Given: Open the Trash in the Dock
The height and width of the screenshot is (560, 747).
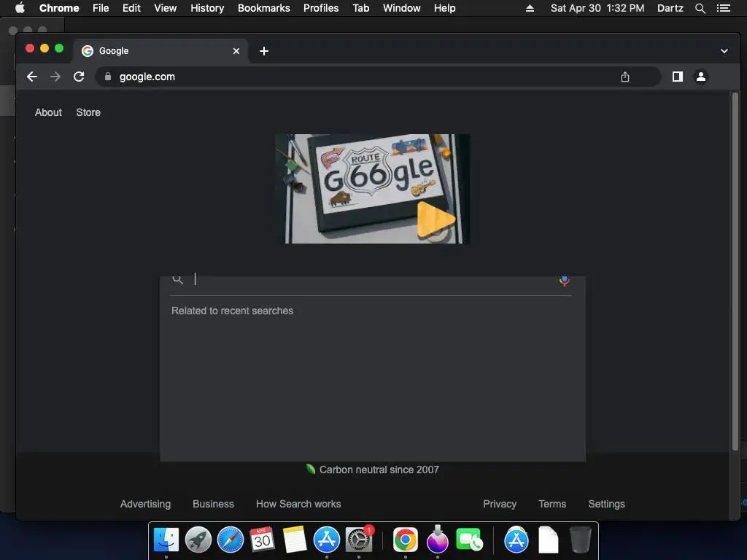Looking at the screenshot, I should tap(581, 540).
